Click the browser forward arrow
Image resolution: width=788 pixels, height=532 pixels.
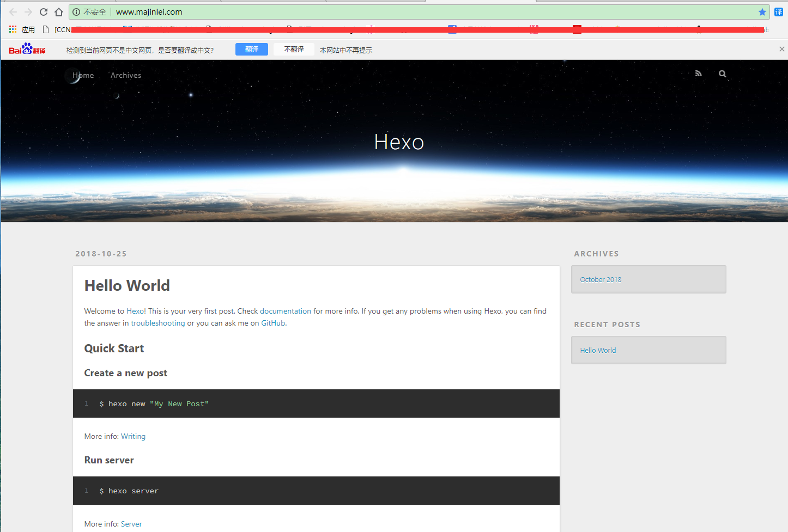click(28, 12)
